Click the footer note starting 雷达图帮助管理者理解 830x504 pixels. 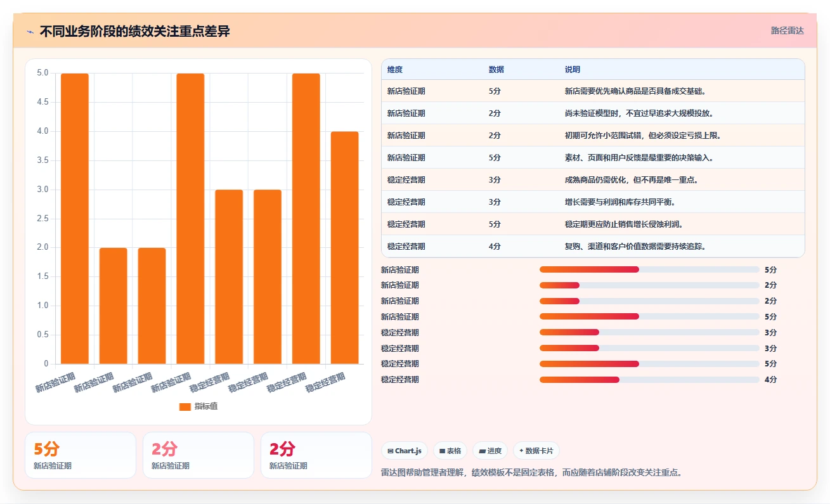pos(531,473)
